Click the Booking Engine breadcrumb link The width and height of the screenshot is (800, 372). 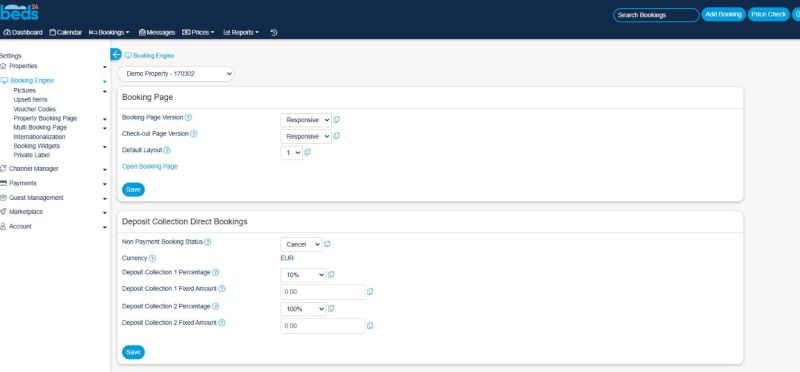[154, 56]
